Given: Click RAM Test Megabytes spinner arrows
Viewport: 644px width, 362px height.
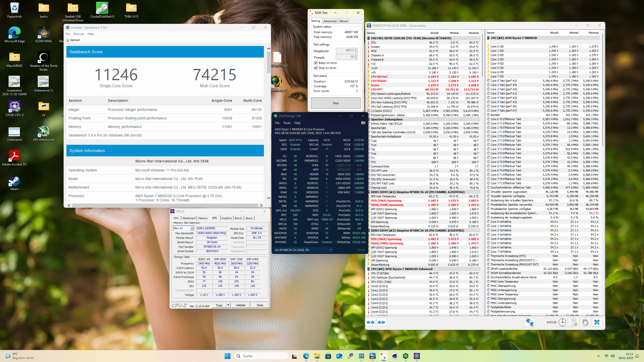Looking at the screenshot, I should coord(356,51).
